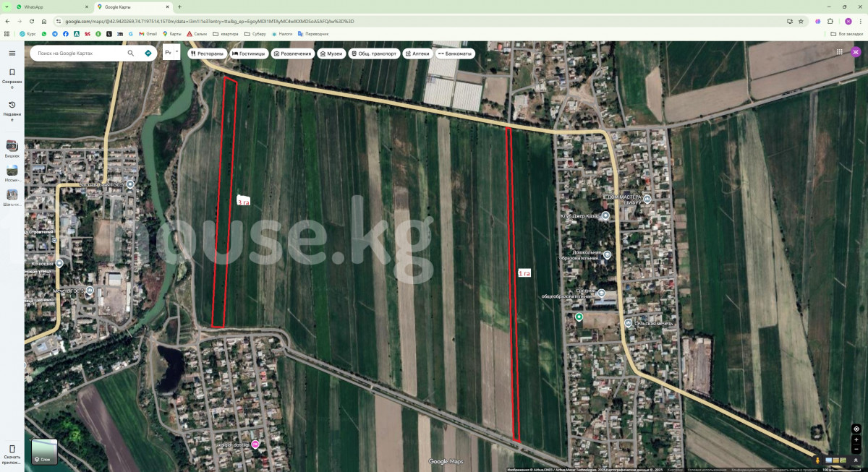Image resolution: width=868 pixels, height=472 pixels.
Task: Open the Gmail bookmark
Action: coord(148,34)
